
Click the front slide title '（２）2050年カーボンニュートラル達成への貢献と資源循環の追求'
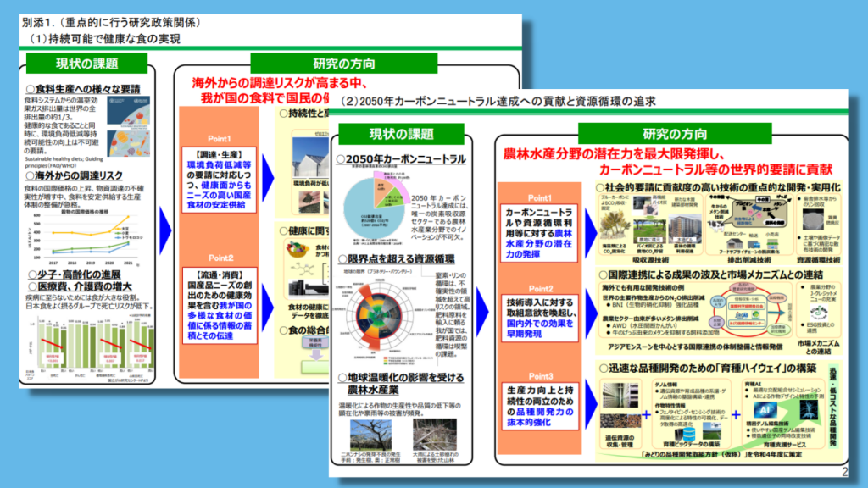tap(498, 102)
